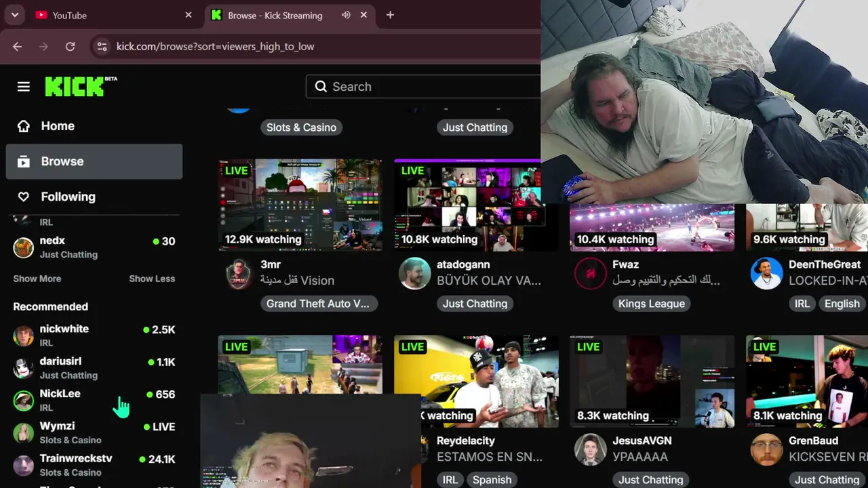Image resolution: width=868 pixels, height=488 pixels.
Task: Click the browser address bar URL
Action: (216, 47)
